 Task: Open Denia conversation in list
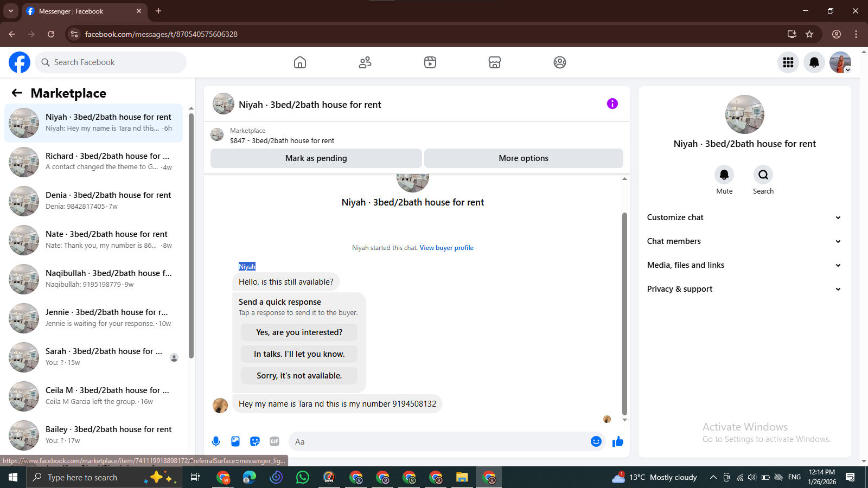point(93,201)
